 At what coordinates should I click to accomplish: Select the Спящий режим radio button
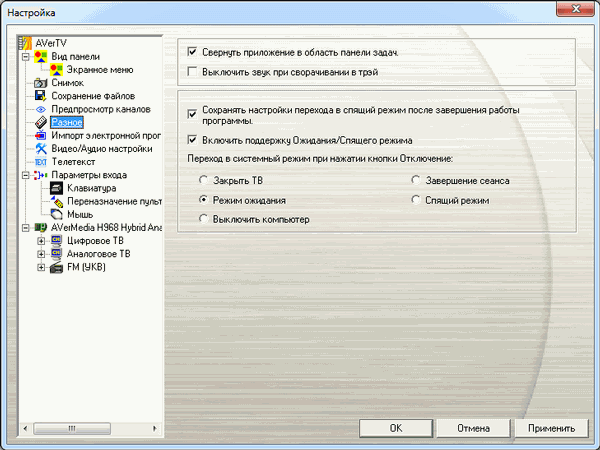415,200
